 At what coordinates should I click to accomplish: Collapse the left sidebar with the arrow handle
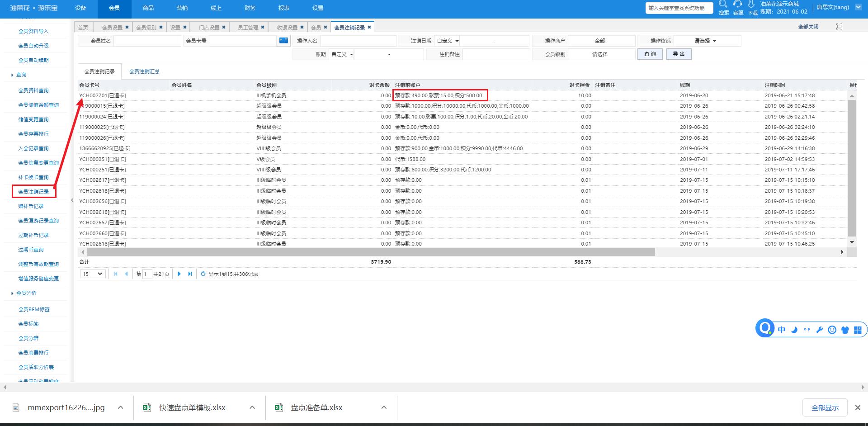pyautogui.click(x=72, y=200)
